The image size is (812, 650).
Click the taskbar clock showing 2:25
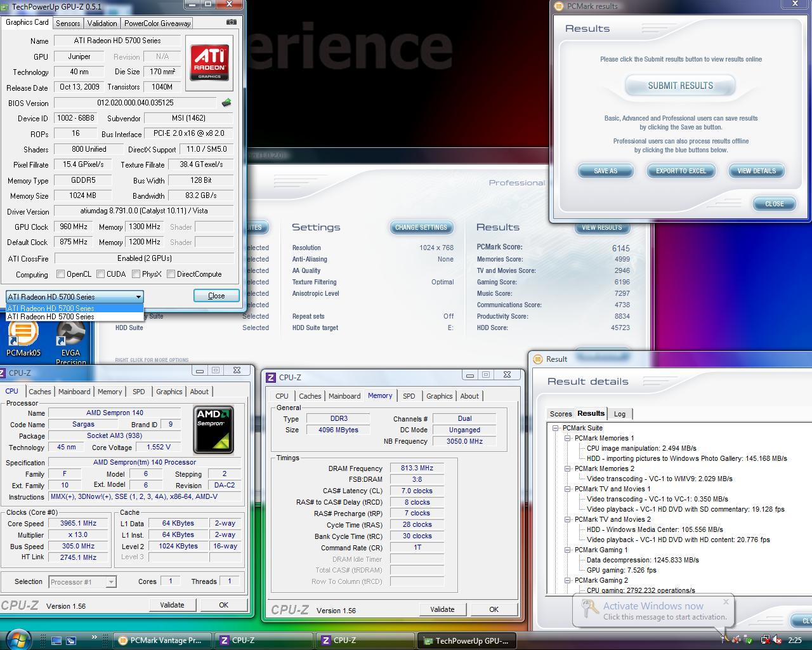(794, 640)
